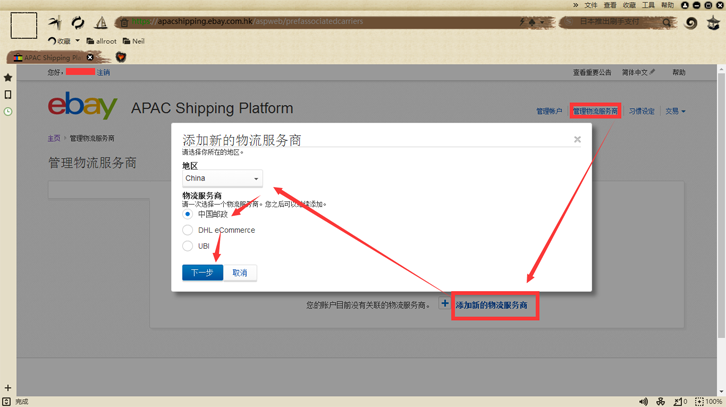This screenshot has width=726, height=407.
Task: Click the volume speaker icon in status bar
Action: click(x=644, y=401)
